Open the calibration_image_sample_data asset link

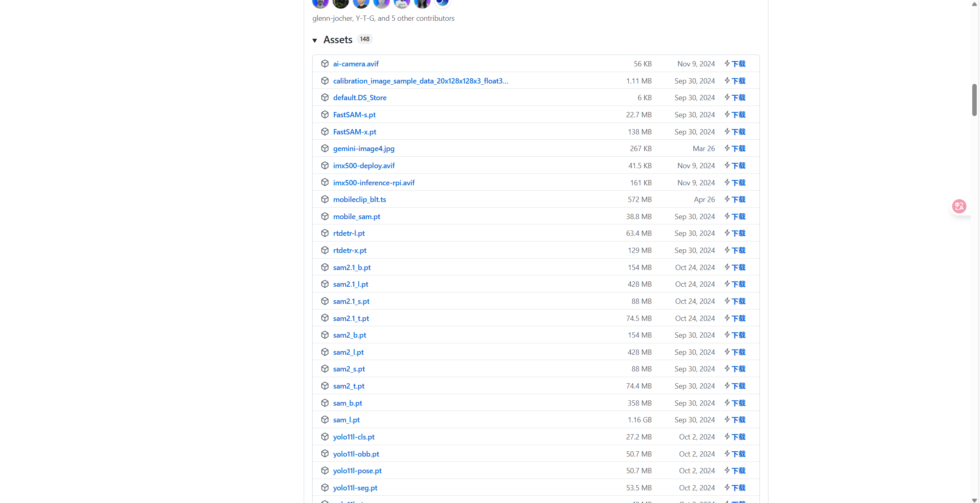(x=420, y=81)
